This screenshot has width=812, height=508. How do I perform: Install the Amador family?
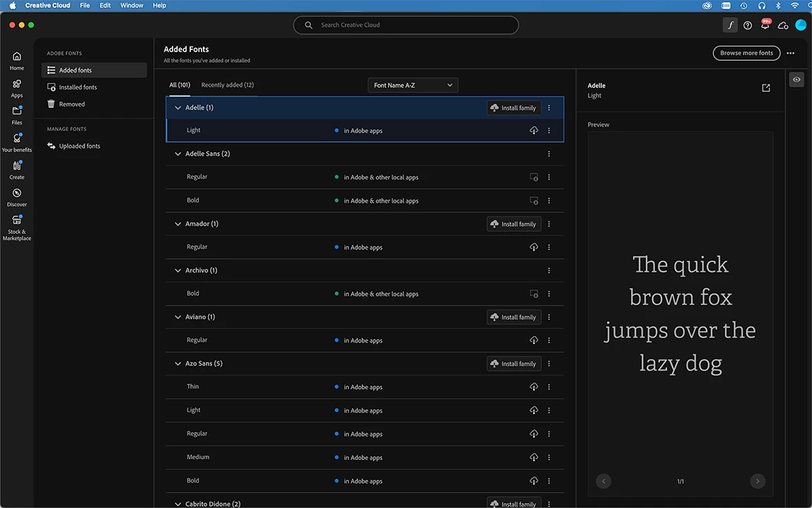[x=514, y=224]
